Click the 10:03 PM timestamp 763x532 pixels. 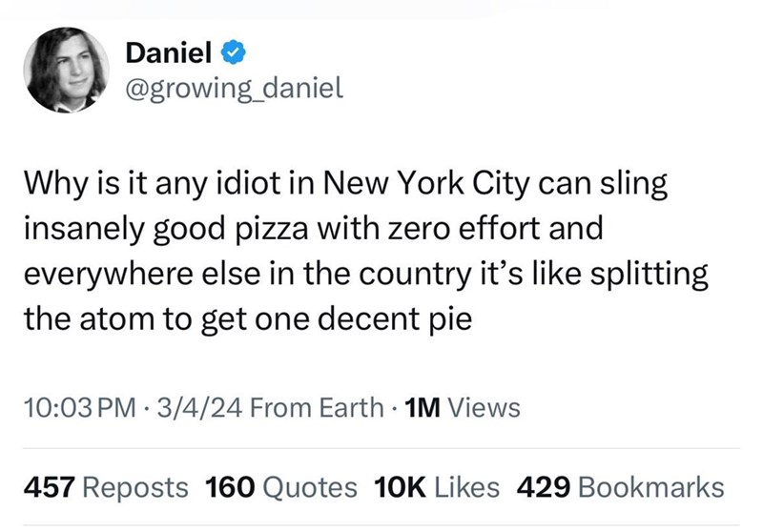click(x=79, y=408)
